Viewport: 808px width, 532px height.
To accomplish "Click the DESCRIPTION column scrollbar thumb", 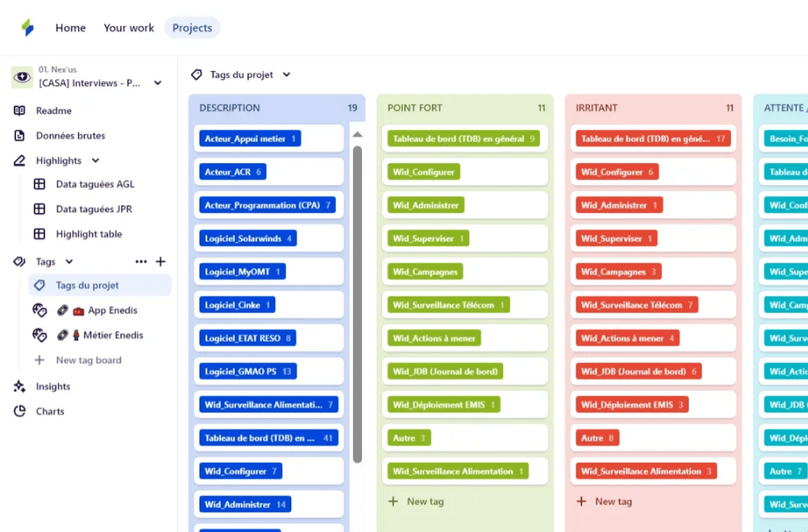I will tap(357, 304).
